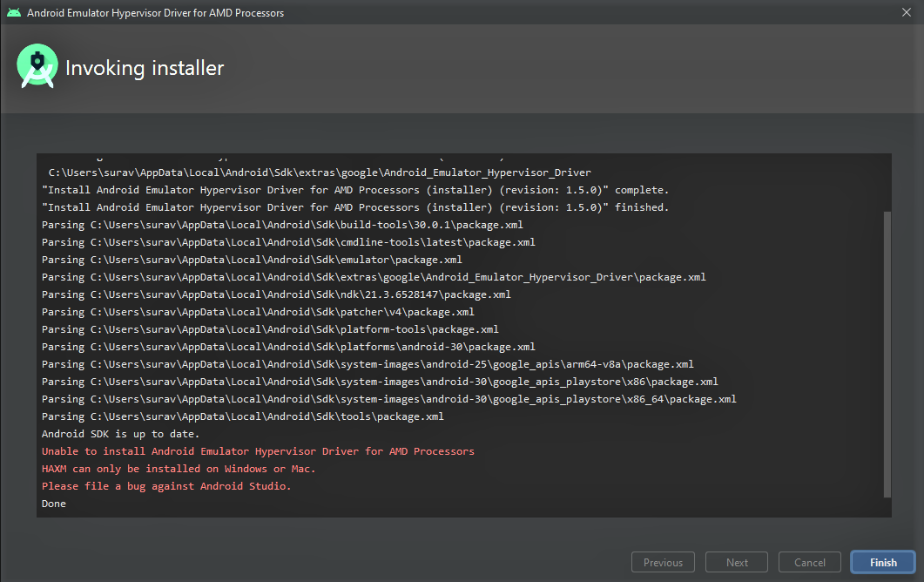
Task: Click the log line parsing google_apis_playstore\x86\package.xml
Action: (x=380, y=382)
